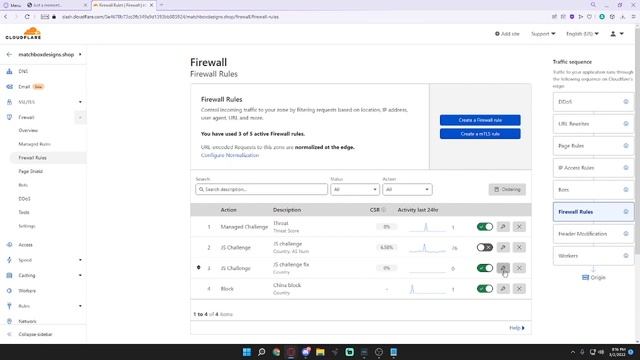This screenshot has height=360, width=640.
Task: Open the Action filter dropdown
Action: click(x=407, y=189)
